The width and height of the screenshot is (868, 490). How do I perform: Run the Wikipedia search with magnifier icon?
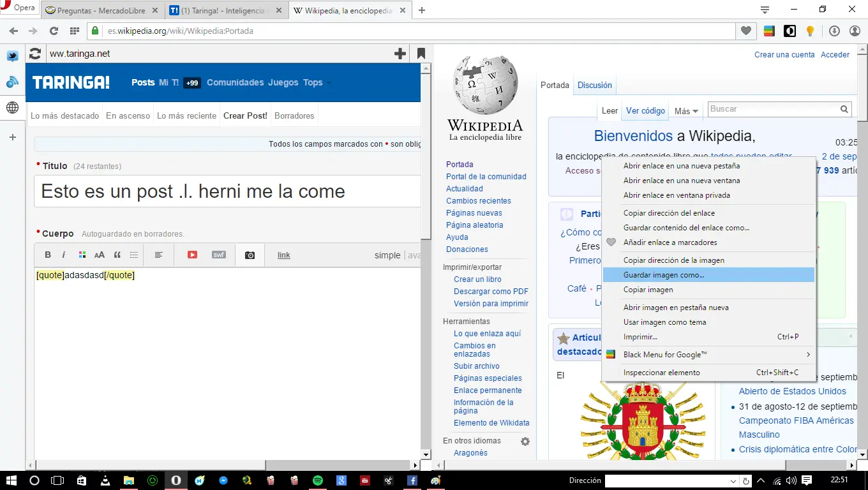(x=844, y=109)
